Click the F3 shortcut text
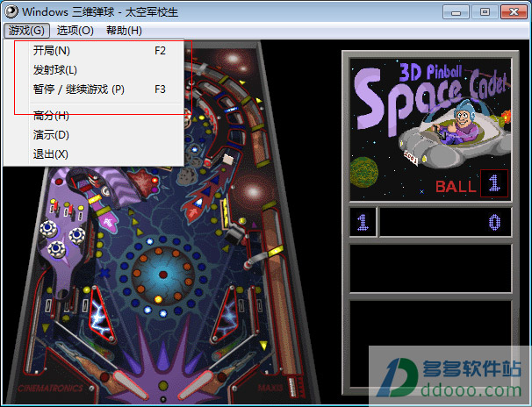The image size is (532, 407). click(160, 89)
